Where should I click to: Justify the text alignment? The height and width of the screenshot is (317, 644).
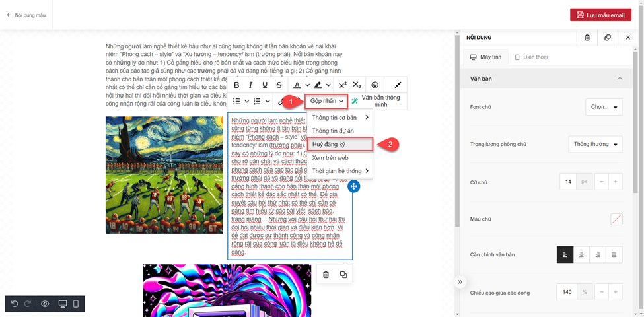click(614, 254)
